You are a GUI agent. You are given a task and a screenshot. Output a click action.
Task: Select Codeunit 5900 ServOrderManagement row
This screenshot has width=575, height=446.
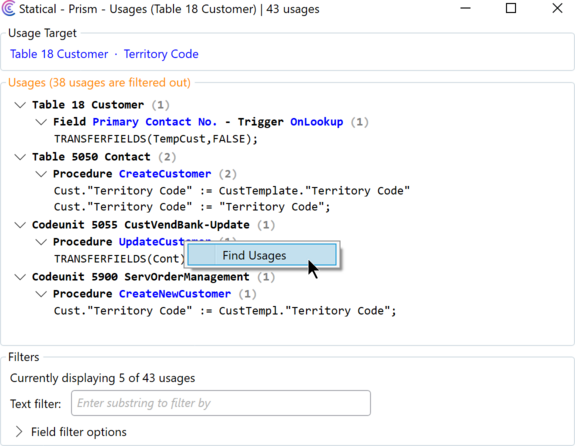click(153, 277)
